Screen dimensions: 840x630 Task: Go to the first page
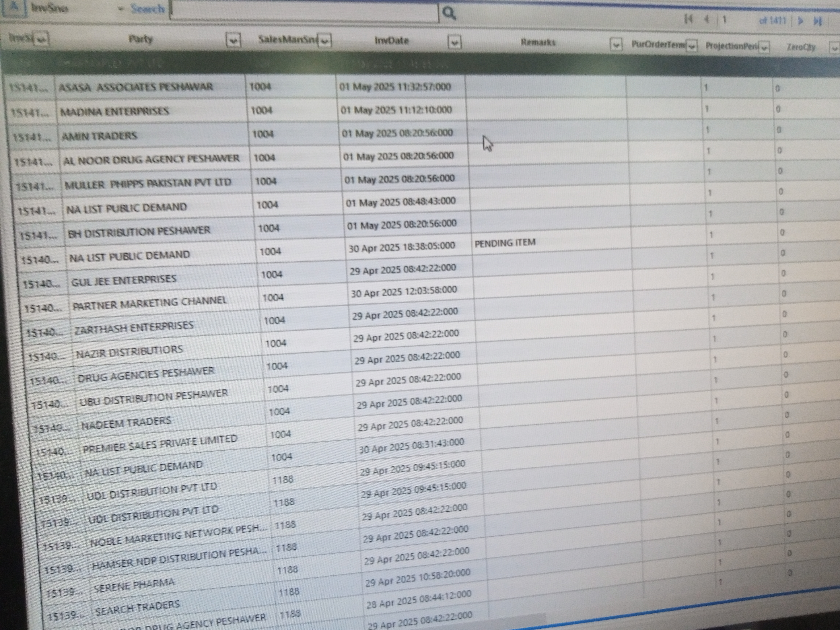click(x=688, y=19)
